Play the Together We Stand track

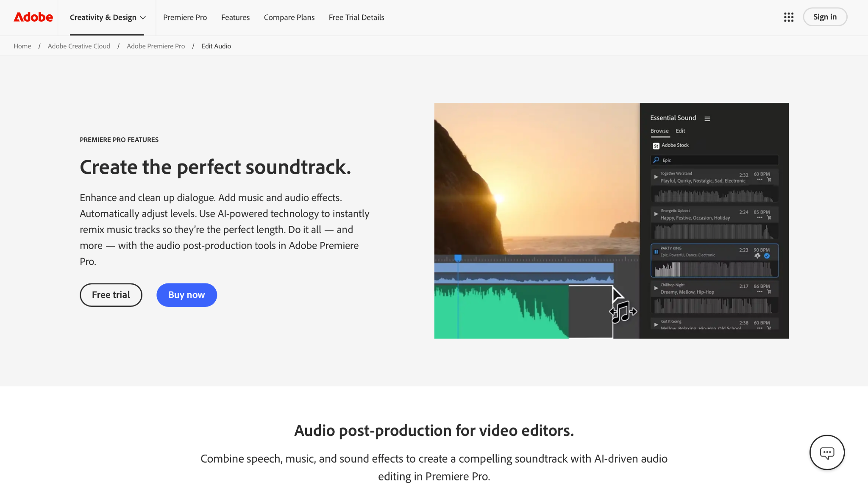pos(656,177)
